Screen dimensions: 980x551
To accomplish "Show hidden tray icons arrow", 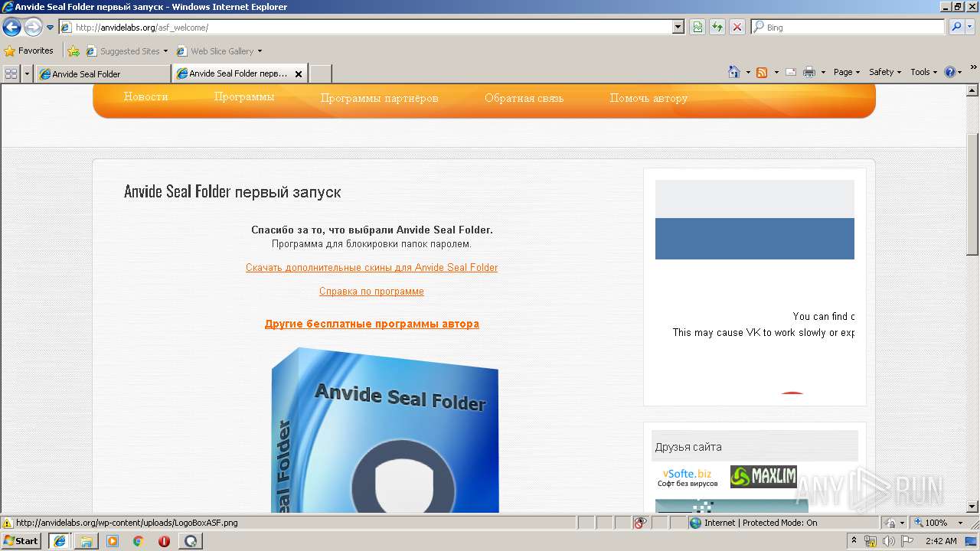I will click(x=854, y=541).
